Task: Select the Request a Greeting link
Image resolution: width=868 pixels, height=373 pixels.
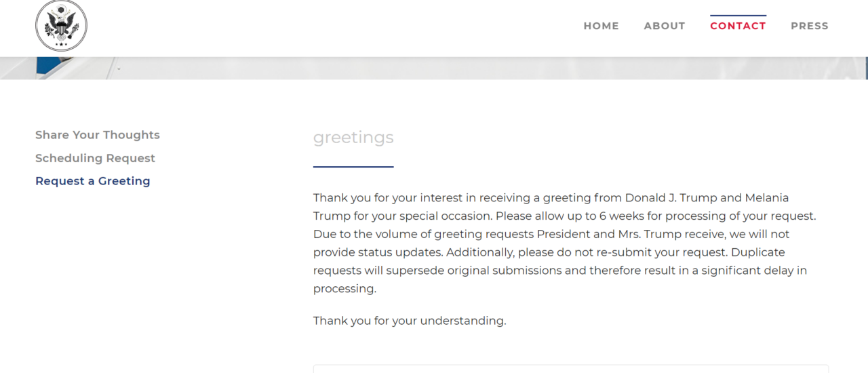Action: [x=93, y=181]
